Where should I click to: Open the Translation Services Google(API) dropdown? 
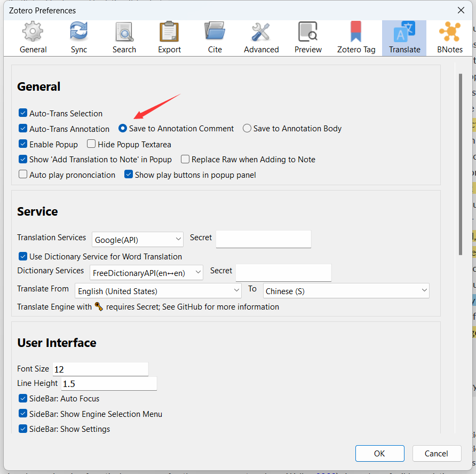coord(138,240)
